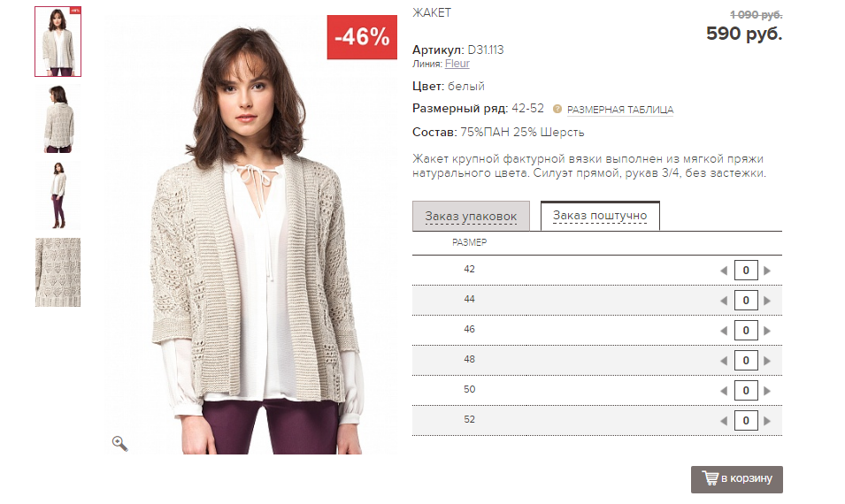Open the knit texture close-up thumbnail

click(58, 272)
